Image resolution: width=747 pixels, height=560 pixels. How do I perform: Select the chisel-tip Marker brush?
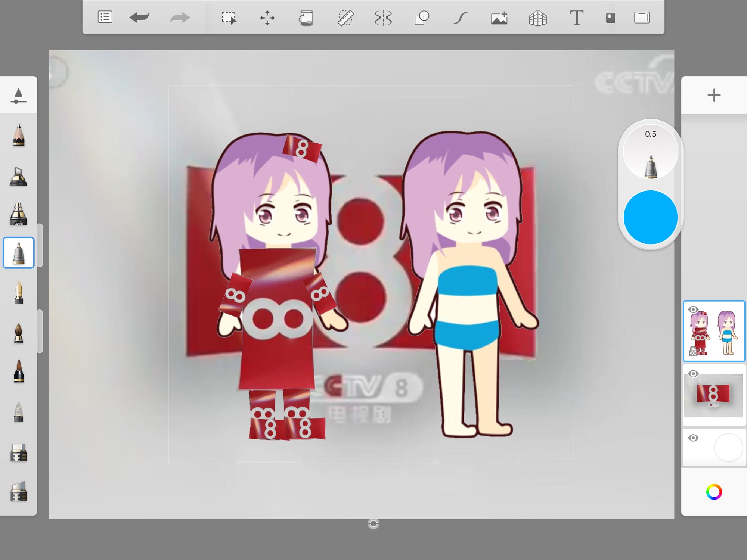point(18,176)
